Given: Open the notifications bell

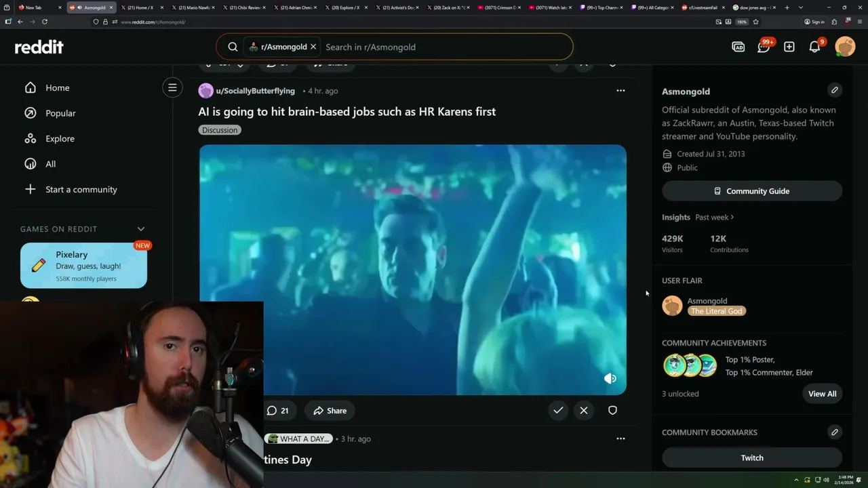Looking at the screenshot, I should coord(814,47).
